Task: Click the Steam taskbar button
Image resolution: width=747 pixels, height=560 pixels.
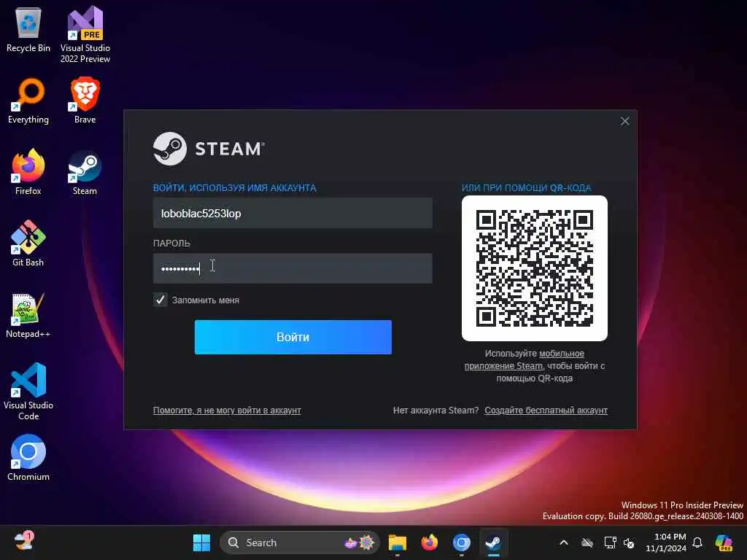Action: 493,542
